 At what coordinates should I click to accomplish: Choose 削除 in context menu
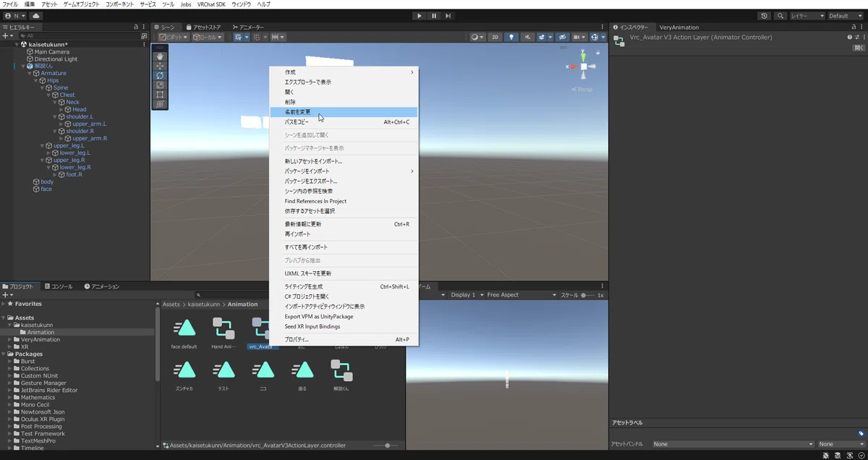point(344,102)
